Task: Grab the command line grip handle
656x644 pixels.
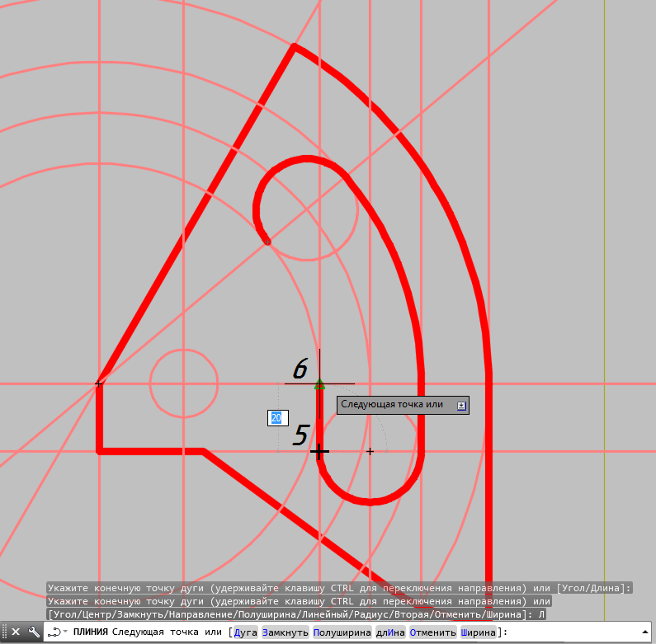Action: click(4, 632)
